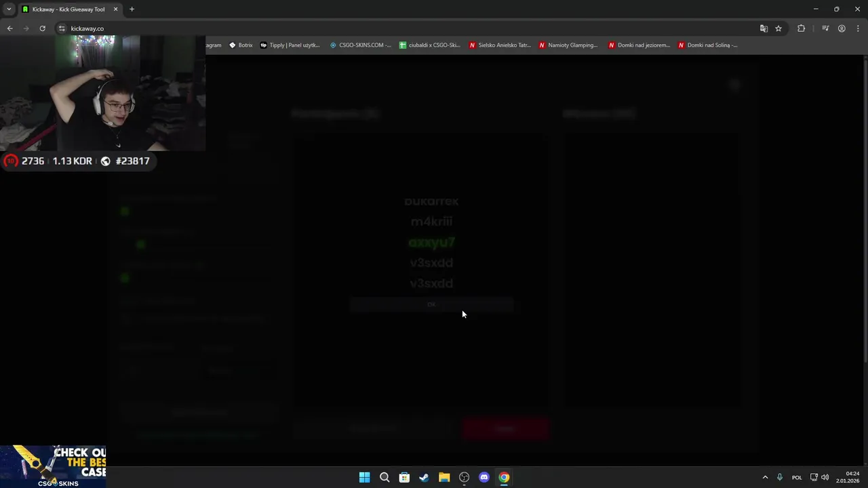This screenshot has height=488, width=868.
Task: Open the Botrix bookmark
Action: (x=241, y=45)
